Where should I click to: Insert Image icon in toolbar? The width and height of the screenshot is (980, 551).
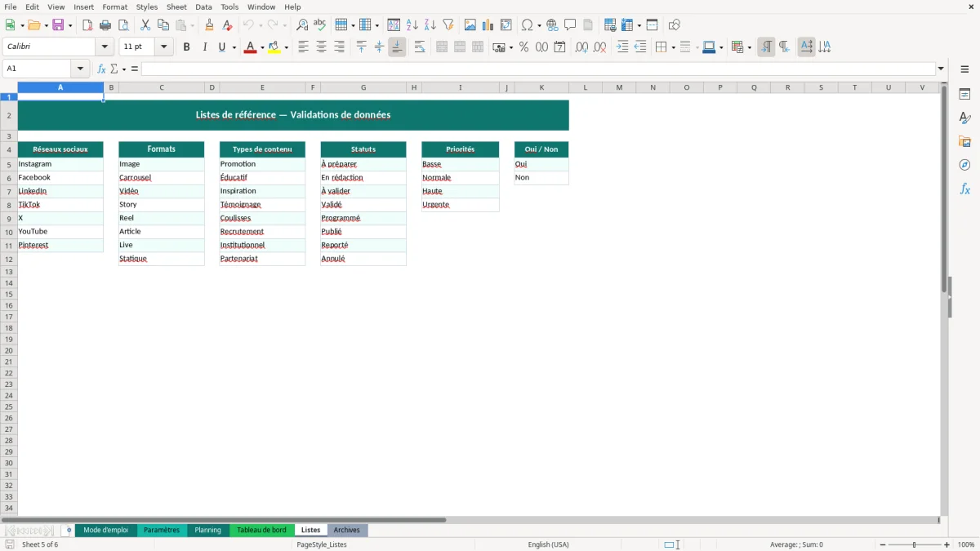click(x=470, y=25)
